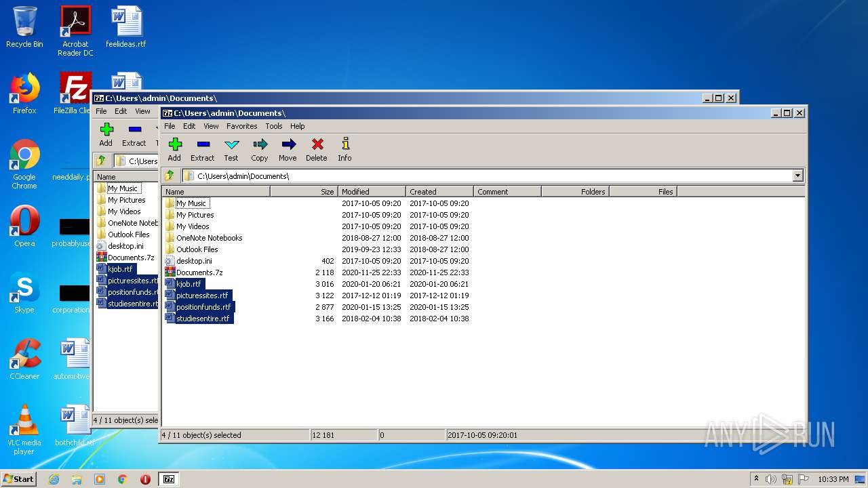
Task: Open Edit menu in front window
Action: click(189, 126)
